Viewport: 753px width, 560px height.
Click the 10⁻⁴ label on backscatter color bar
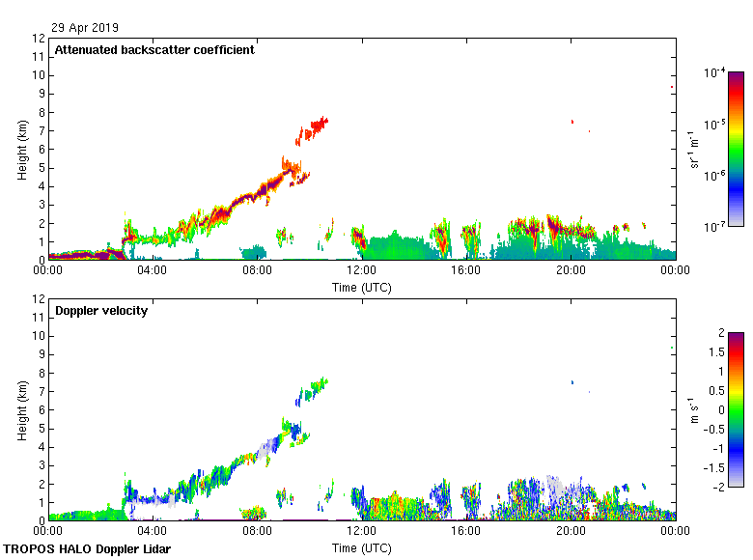pyautogui.click(x=714, y=73)
